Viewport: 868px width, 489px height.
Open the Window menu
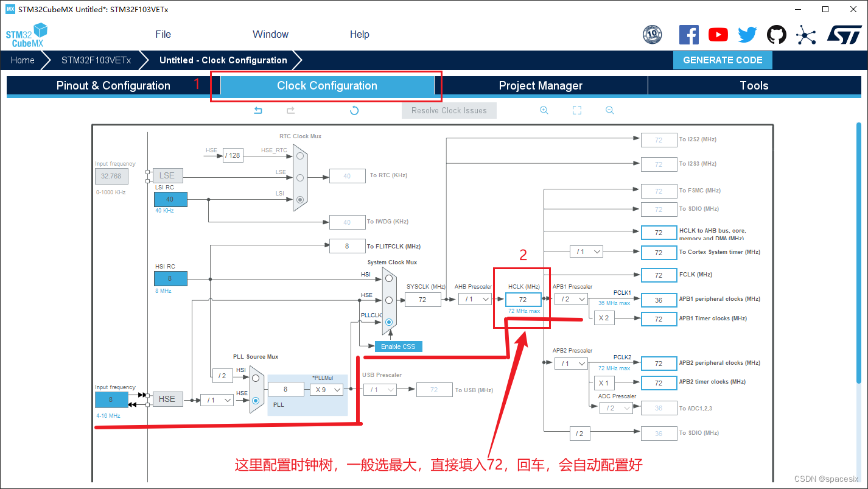tap(270, 35)
